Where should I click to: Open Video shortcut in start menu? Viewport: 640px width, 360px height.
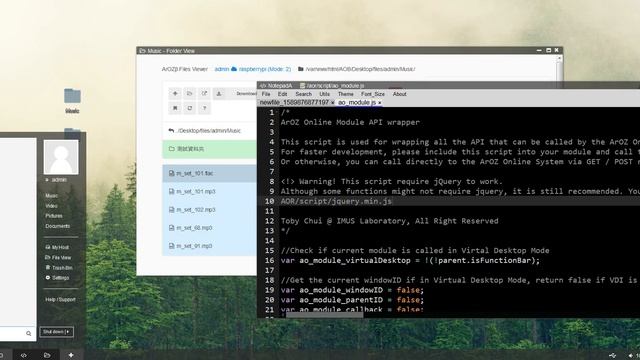coord(51,206)
